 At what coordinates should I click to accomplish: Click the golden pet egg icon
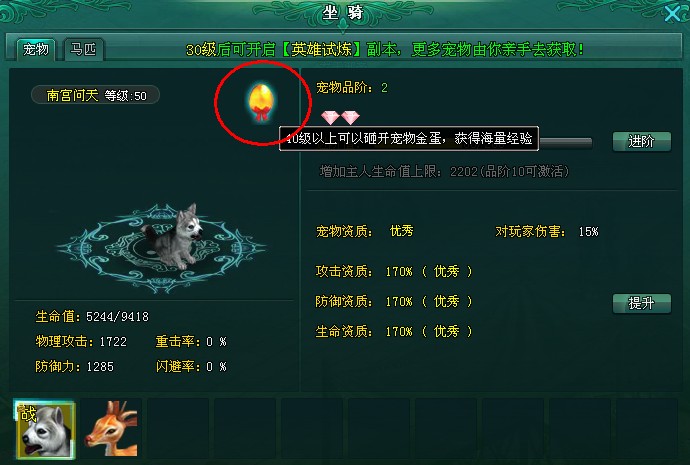click(x=261, y=102)
